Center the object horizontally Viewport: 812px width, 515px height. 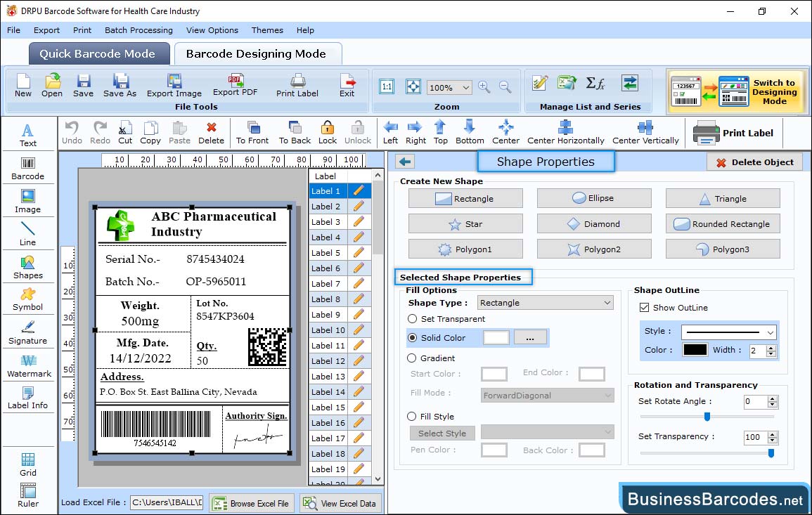coord(565,133)
